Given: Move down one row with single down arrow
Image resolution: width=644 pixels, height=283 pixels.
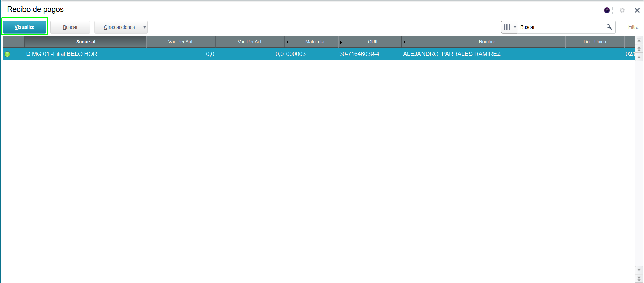Looking at the screenshot, I should [639, 270].
